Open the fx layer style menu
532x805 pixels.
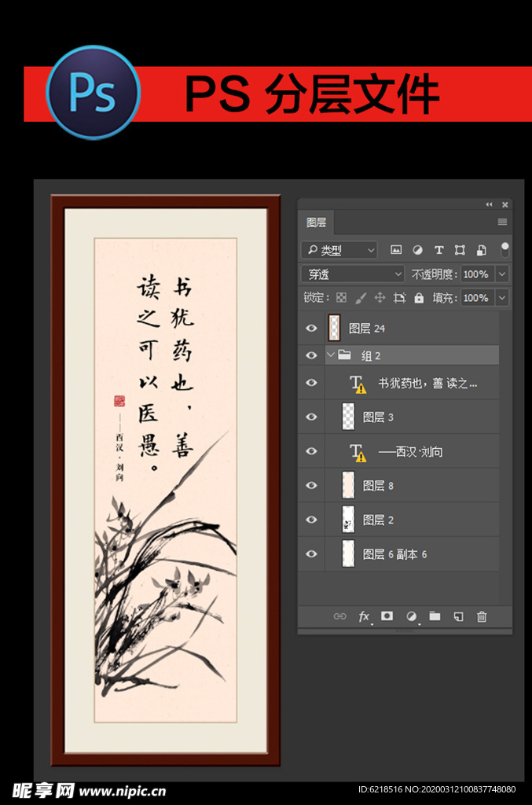pyautogui.click(x=365, y=616)
